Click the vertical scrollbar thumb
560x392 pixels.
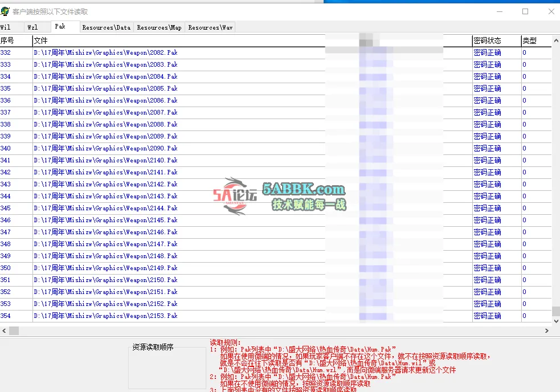tap(555, 312)
